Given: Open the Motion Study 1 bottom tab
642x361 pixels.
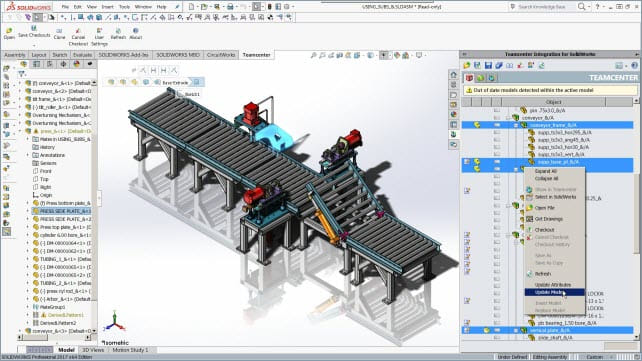Looking at the screenshot, I should pos(130,350).
